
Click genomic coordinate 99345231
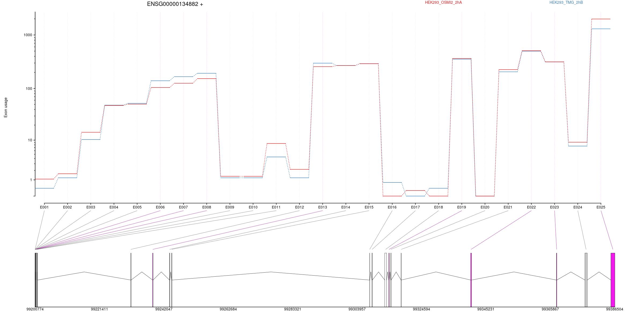tap(486, 309)
